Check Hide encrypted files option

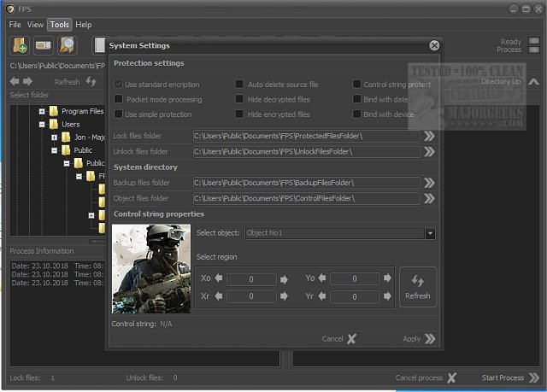coord(240,114)
